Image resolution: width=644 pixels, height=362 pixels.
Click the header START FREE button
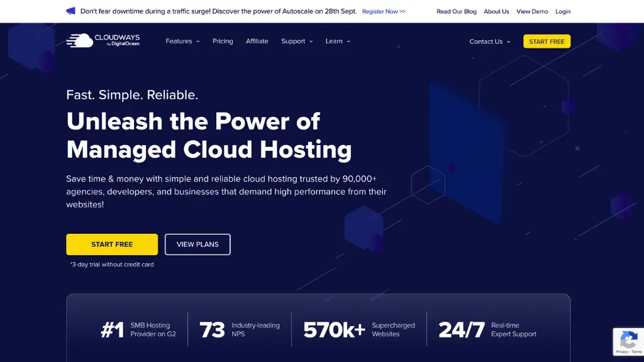547,41
